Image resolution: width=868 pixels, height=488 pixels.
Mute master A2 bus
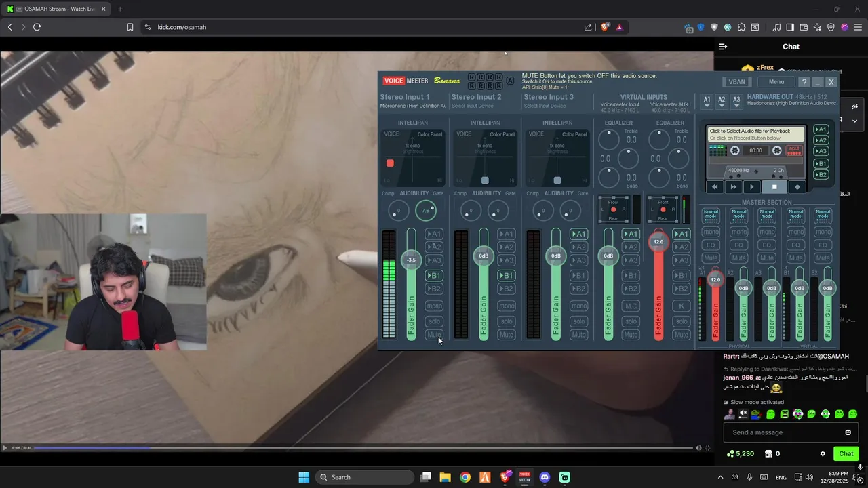[738, 258]
